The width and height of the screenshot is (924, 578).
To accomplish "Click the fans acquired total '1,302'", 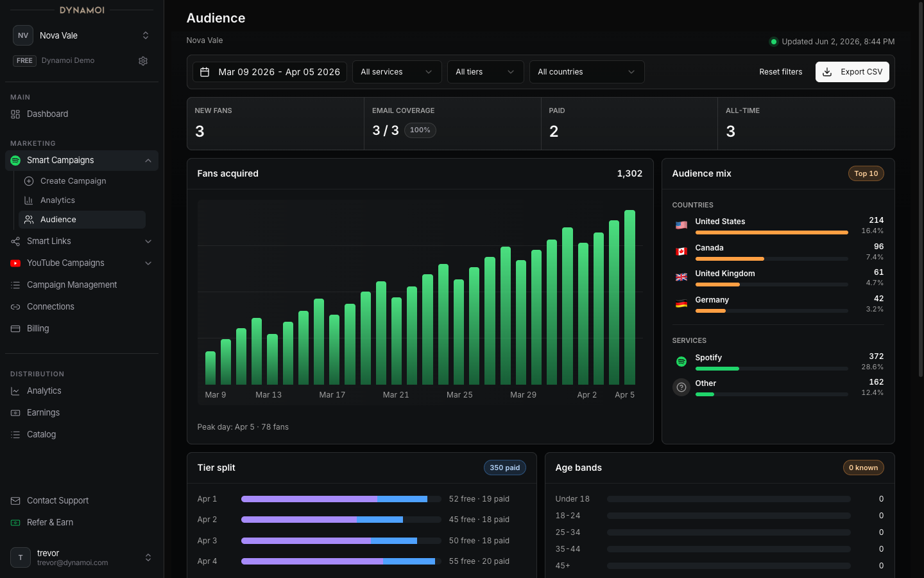I will pos(629,173).
